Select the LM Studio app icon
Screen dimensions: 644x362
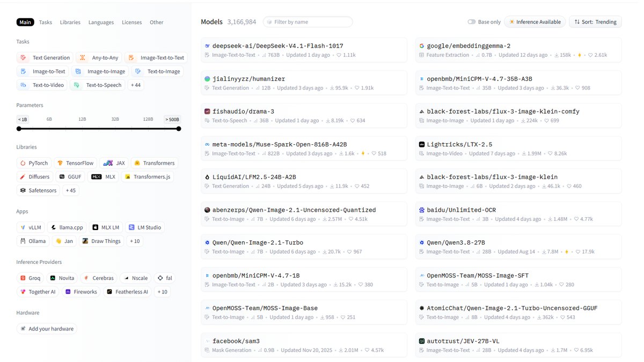[131, 227]
